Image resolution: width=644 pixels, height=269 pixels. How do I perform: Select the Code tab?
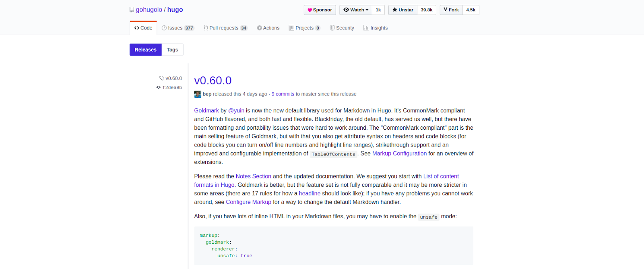pos(143,28)
